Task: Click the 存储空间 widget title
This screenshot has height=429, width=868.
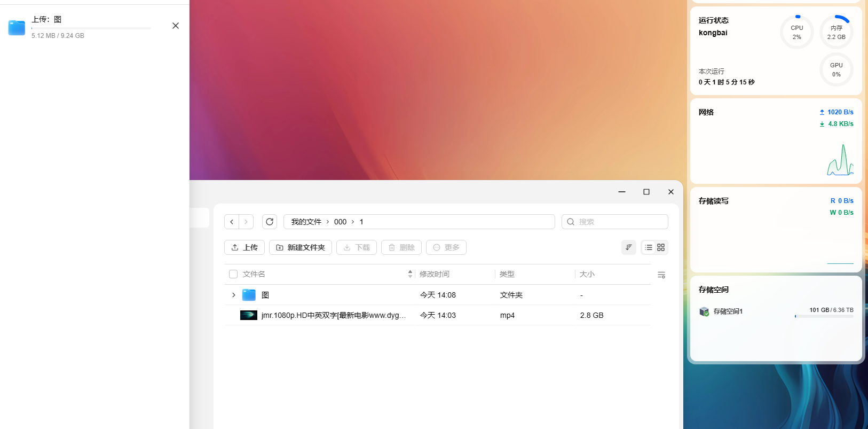Action: [x=714, y=290]
